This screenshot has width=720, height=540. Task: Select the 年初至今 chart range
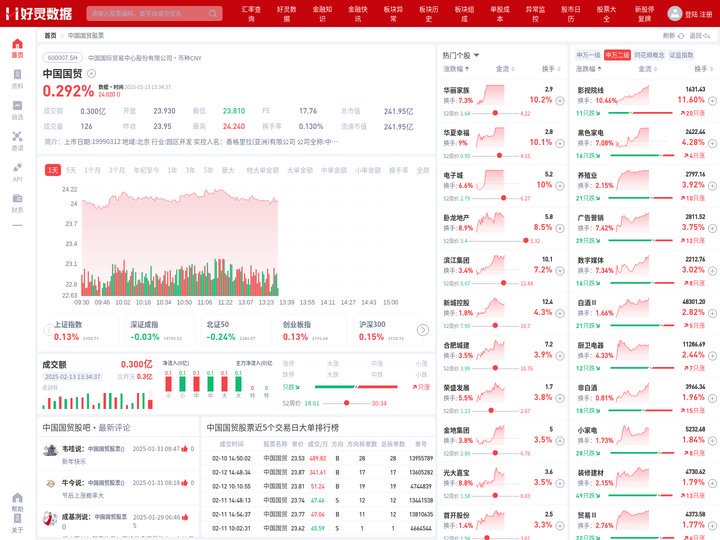coord(146,170)
